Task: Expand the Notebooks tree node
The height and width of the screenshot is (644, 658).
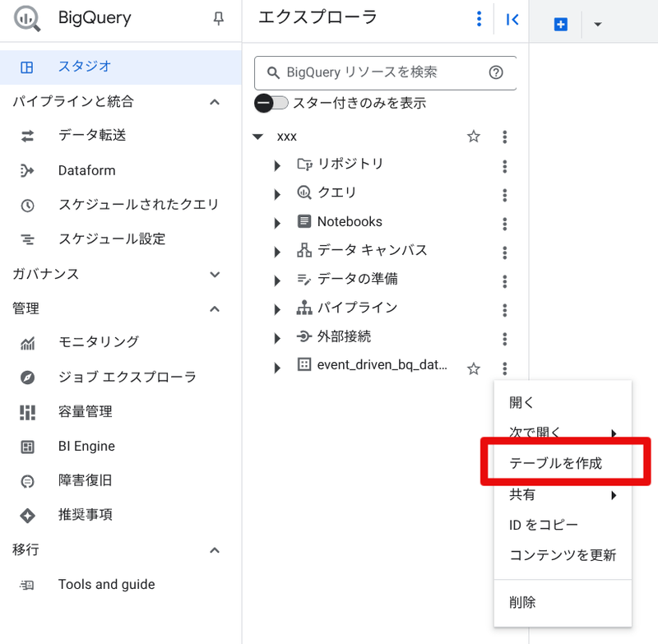Action: click(277, 223)
